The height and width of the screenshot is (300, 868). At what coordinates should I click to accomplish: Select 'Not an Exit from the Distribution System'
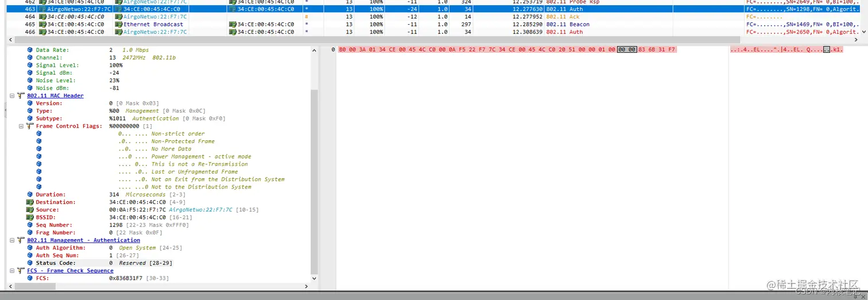[x=201, y=179]
